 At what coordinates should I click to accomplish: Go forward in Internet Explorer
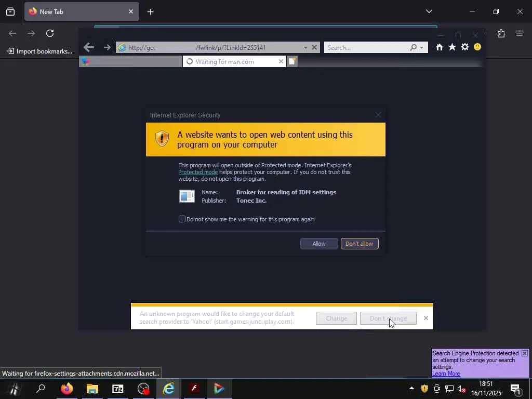pyautogui.click(x=107, y=47)
